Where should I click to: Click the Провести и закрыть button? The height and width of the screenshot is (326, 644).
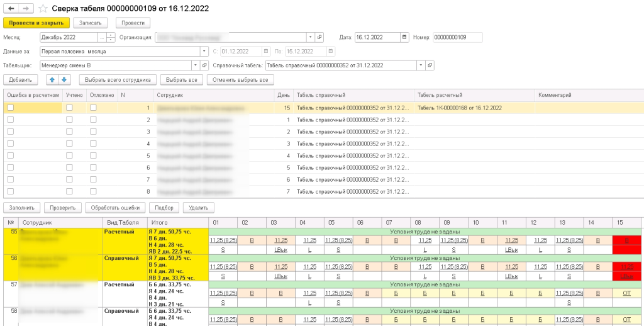(36, 23)
